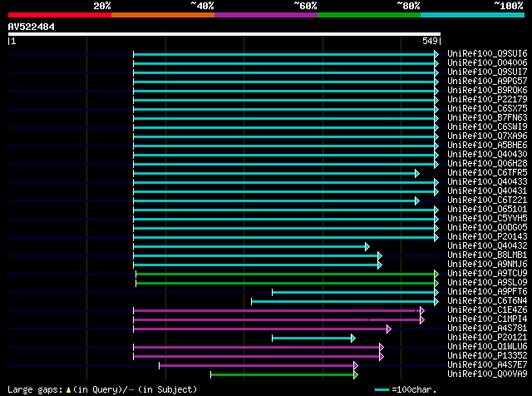This screenshot has width=532, height=396.
Task: Select label UniRef100_A9TCU9
Action: pos(487,274)
